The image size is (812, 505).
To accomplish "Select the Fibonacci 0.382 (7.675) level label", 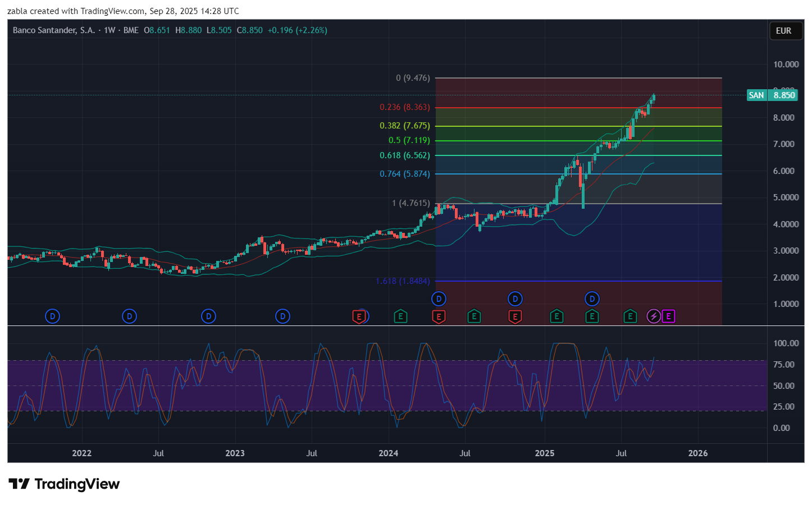I will click(404, 126).
